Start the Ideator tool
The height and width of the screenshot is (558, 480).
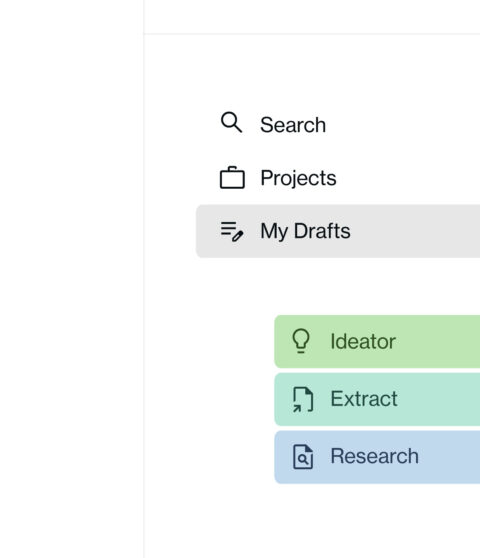point(377,341)
